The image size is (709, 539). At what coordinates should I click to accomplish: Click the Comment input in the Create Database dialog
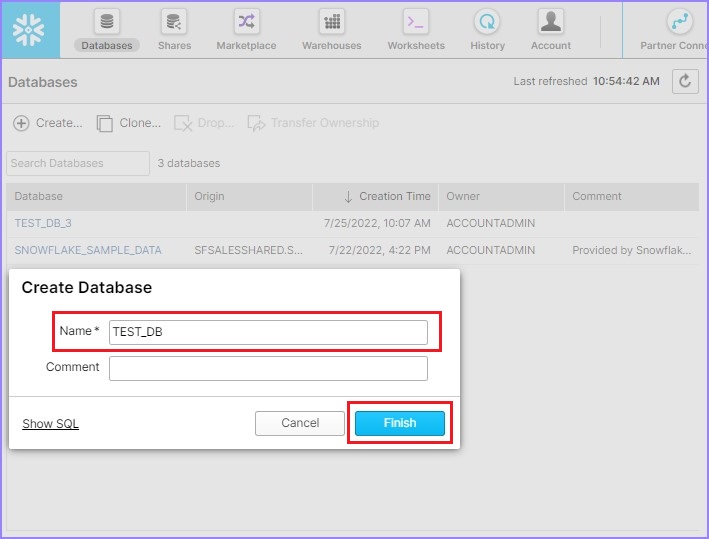pyautogui.click(x=268, y=369)
